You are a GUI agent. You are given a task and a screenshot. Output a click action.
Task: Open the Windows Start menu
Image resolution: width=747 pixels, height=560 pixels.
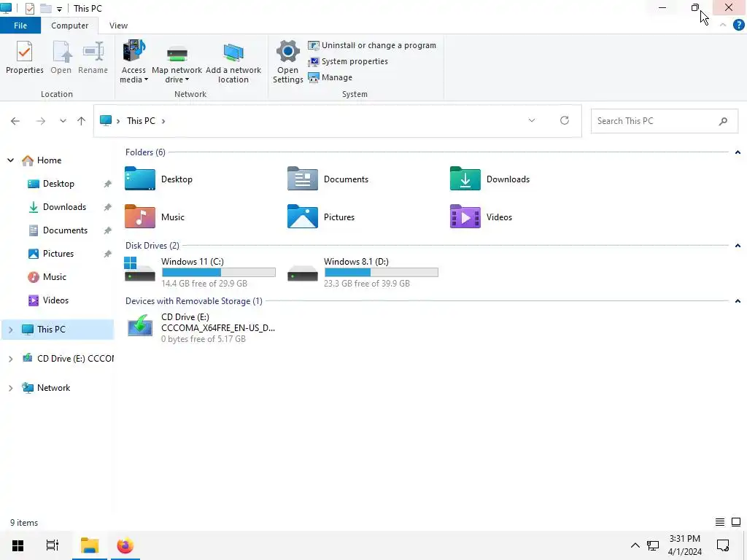coord(18,545)
